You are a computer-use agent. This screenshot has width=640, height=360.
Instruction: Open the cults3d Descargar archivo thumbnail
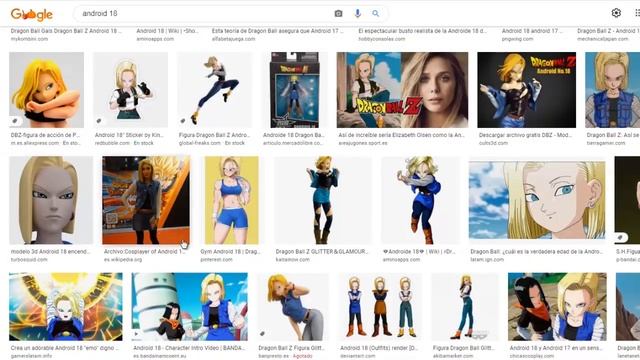click(x=527, y=90)
